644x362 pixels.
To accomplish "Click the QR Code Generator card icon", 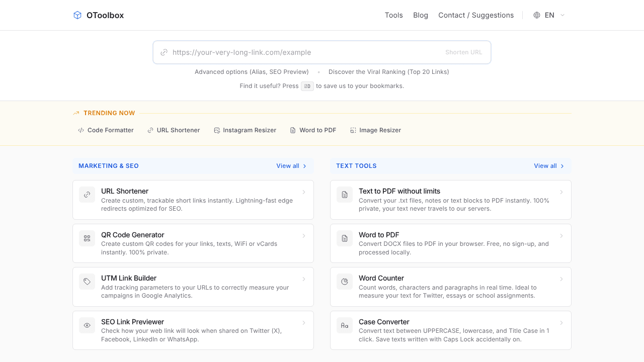I will point(87,238).
